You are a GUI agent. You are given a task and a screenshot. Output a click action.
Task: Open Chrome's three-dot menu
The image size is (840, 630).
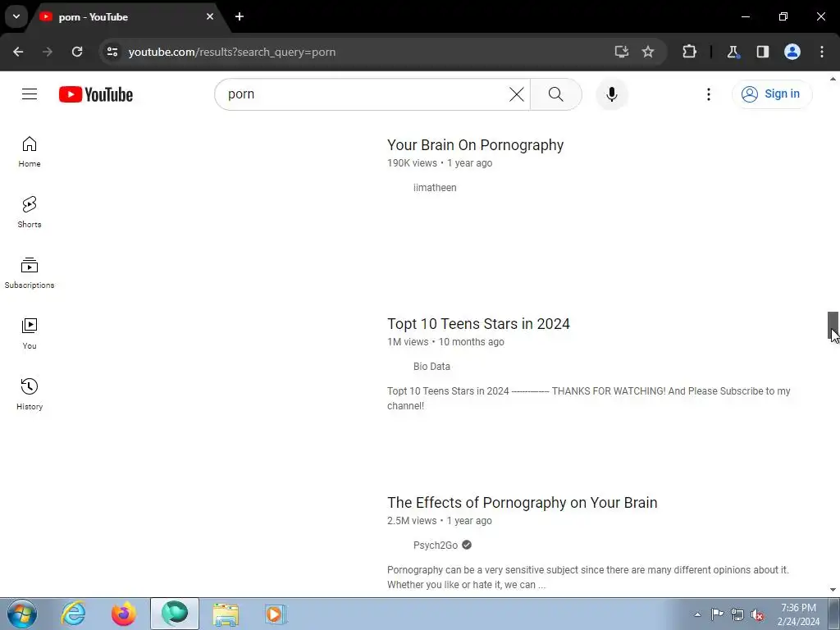click(x=822, y=52)
